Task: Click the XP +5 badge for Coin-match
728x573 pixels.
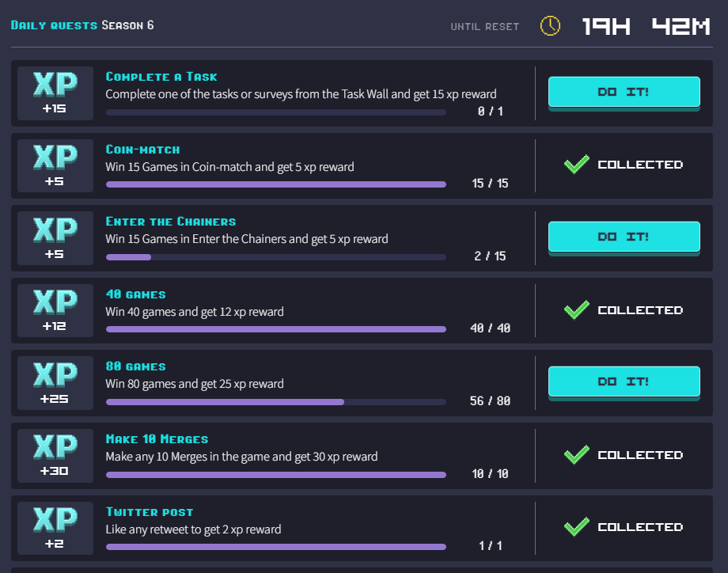Action: [55, 165]
